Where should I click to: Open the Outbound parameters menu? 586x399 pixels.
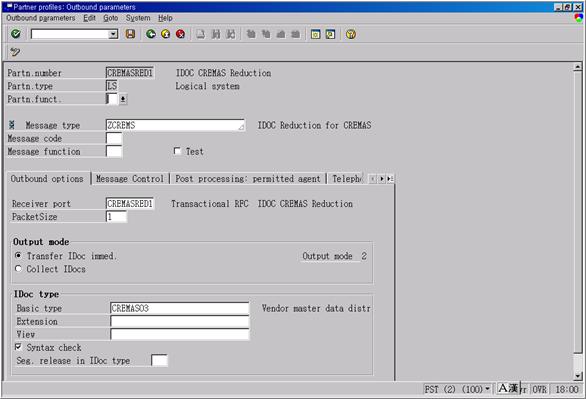(41, 18)
